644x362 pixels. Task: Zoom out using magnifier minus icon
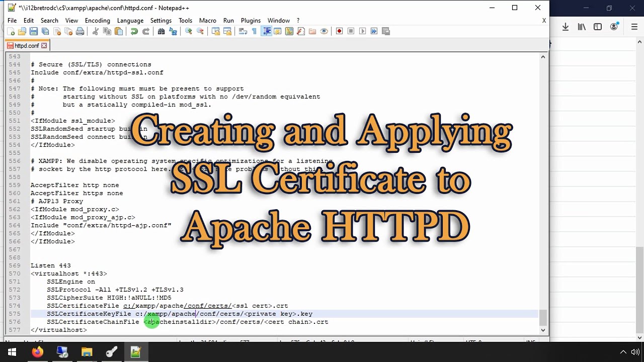pyautogui.click(x=200, y=31)
